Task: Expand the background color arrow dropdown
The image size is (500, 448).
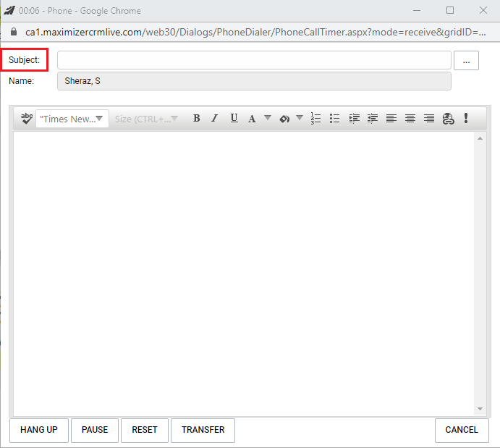Action: point(299,119)
